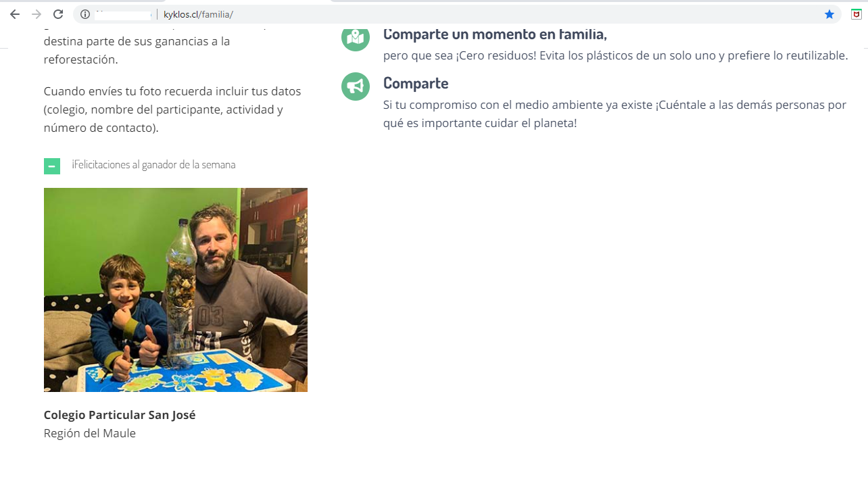Screen dimensions: 868x492
Task: Click the browser forward arrow
Action: (x=37, y=14)
